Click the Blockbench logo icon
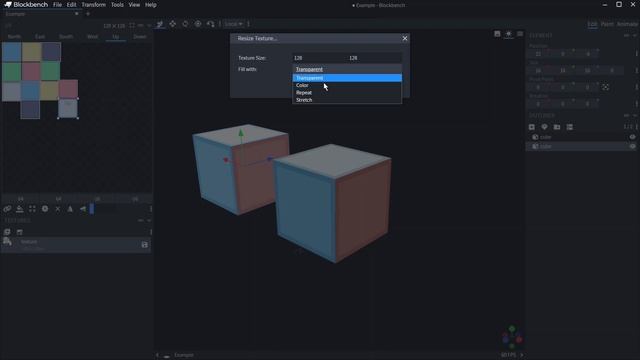The height and width of the screenshot is (360, 640). [x=8, y=4]
